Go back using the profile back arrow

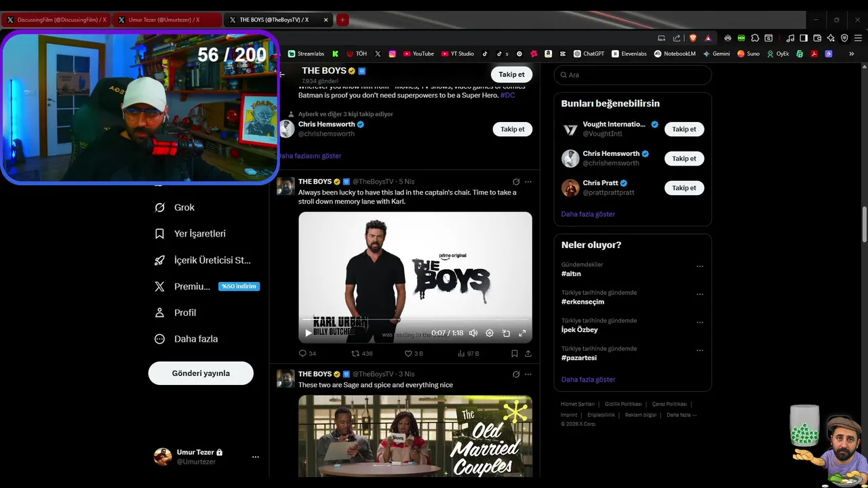click(282, 75)
